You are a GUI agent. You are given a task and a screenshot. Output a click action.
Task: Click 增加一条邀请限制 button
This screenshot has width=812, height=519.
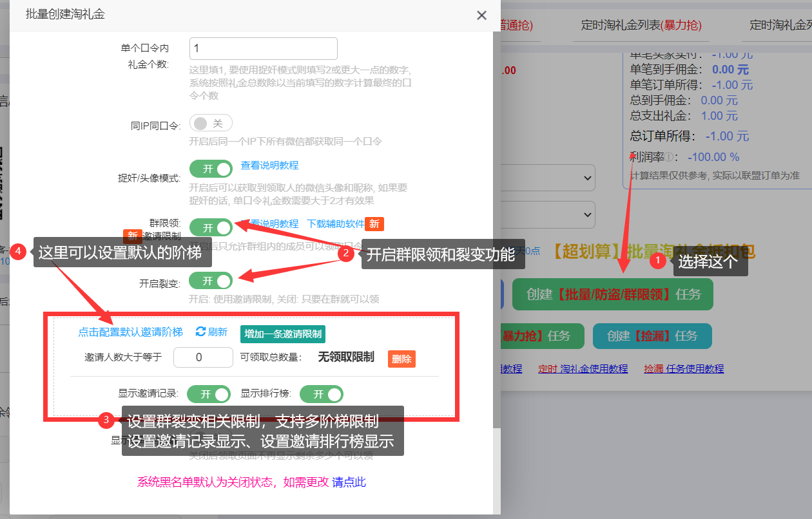pyautogui.click(x=283, y=334)
